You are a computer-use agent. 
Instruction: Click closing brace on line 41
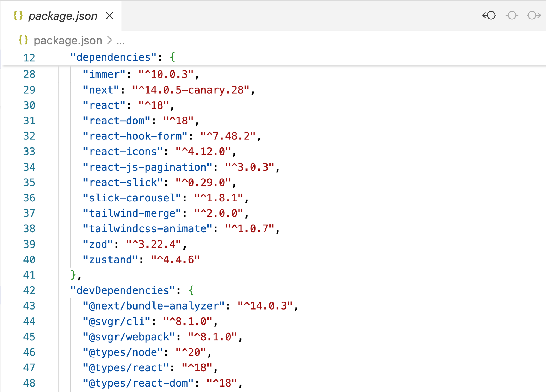tap(73, 275)
